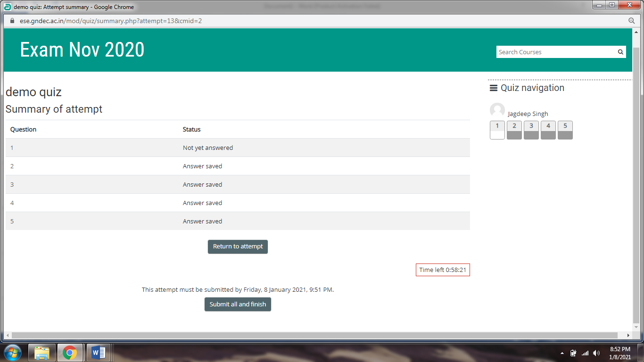Click the network signal tray icon
The width and height of the screenshot is (644, 362).
585,353
